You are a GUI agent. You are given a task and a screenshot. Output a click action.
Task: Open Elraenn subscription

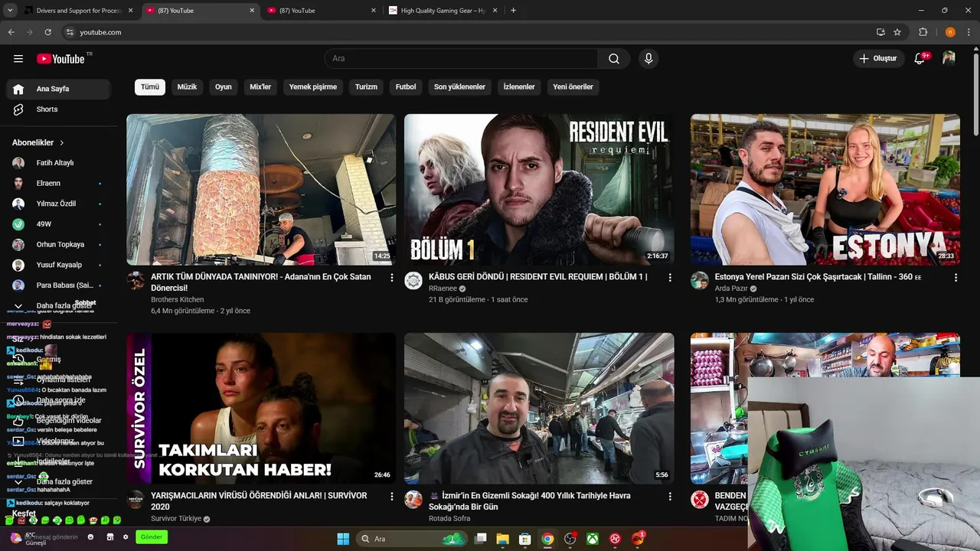click(x=58, y=184)
